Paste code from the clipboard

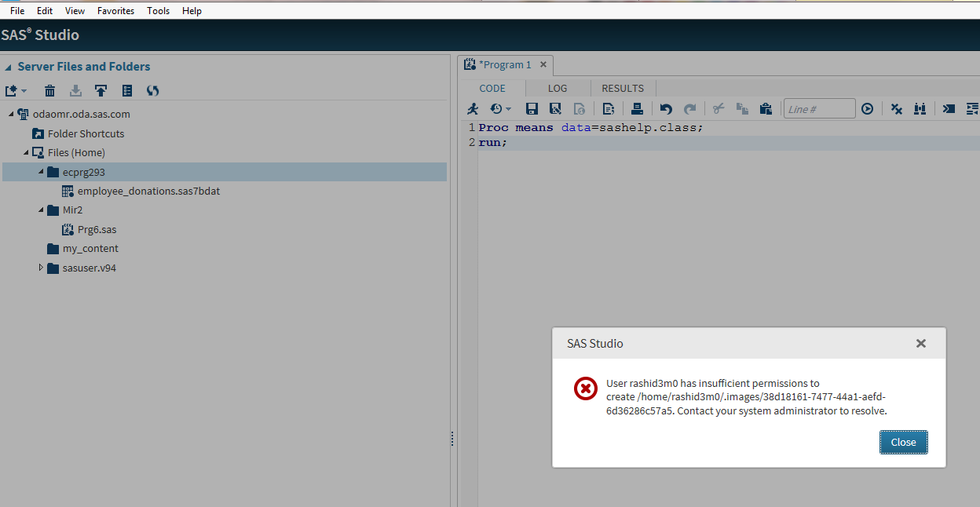coord(766,108)
